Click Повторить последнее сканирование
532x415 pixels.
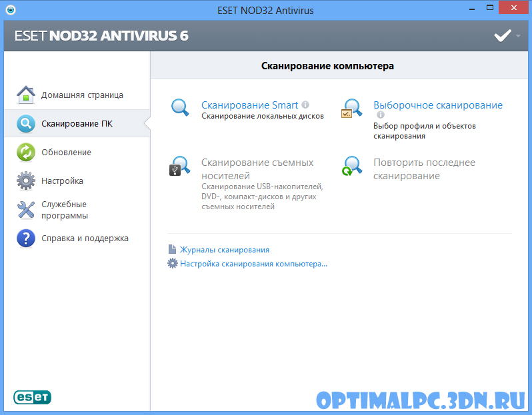(424, 169)
